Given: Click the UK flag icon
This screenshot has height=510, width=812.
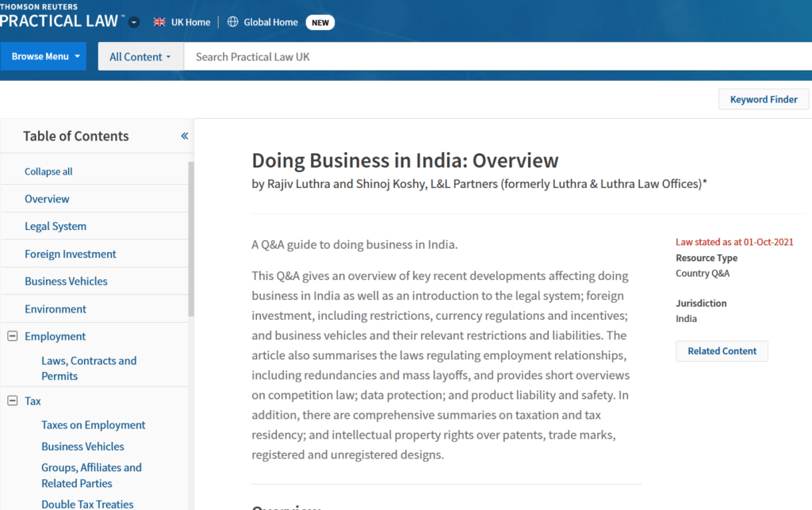Looking at the screenshot, I should [x=159, y=22].
